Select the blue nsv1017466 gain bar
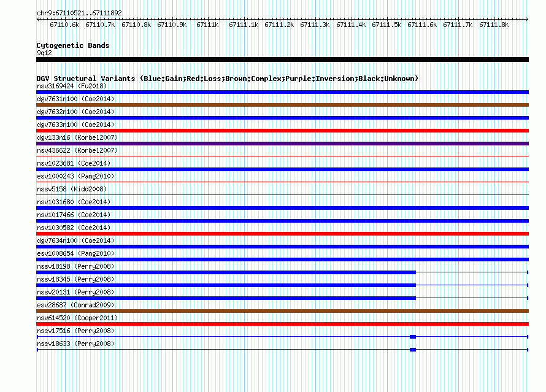This screenshot has width=546, height=392. (282, 221)
